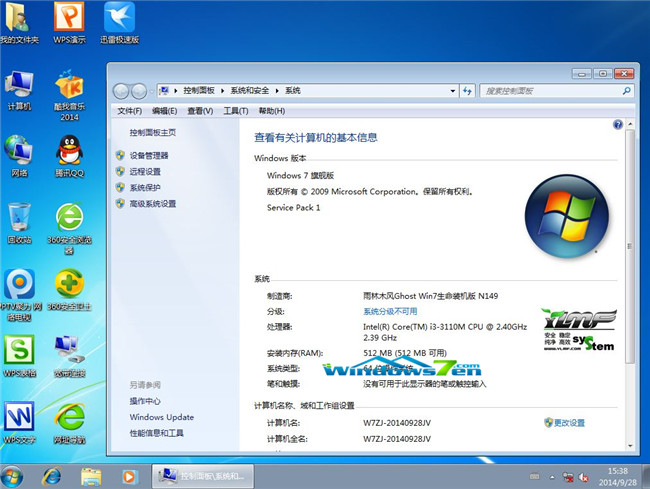This screenshot has height=489, width=650.
Task: Click the 控制面板 breadcrumb
Action: [199, 91]
